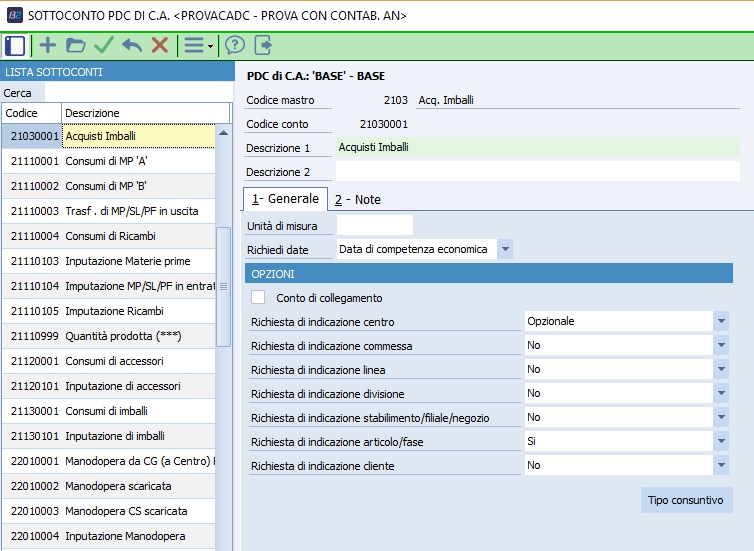The height and width of the screenshot is (551, 754).
Task: Enable the Conto di collegamento checkbox
Action: pyautogui.click(x=259, y=297)
